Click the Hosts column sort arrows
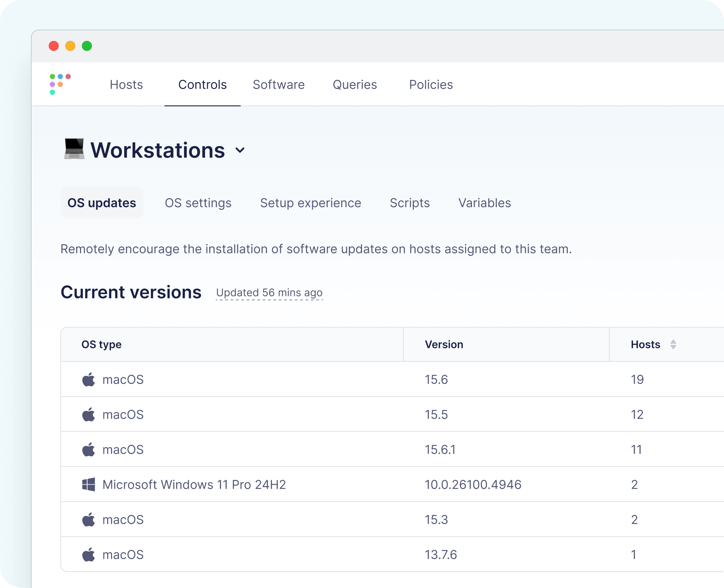The image size is (724, 588). [673, 344]
